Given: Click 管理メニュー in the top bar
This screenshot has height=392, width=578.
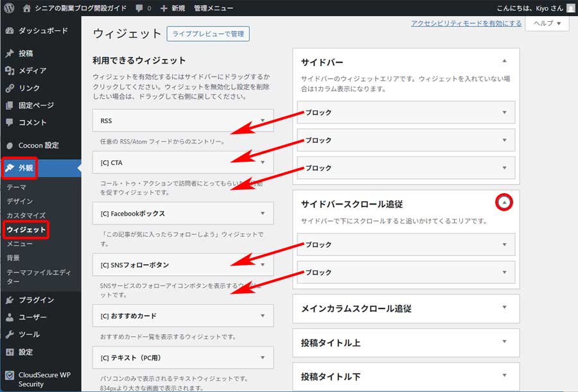Looking at the screenshot, I should (213, 8).
